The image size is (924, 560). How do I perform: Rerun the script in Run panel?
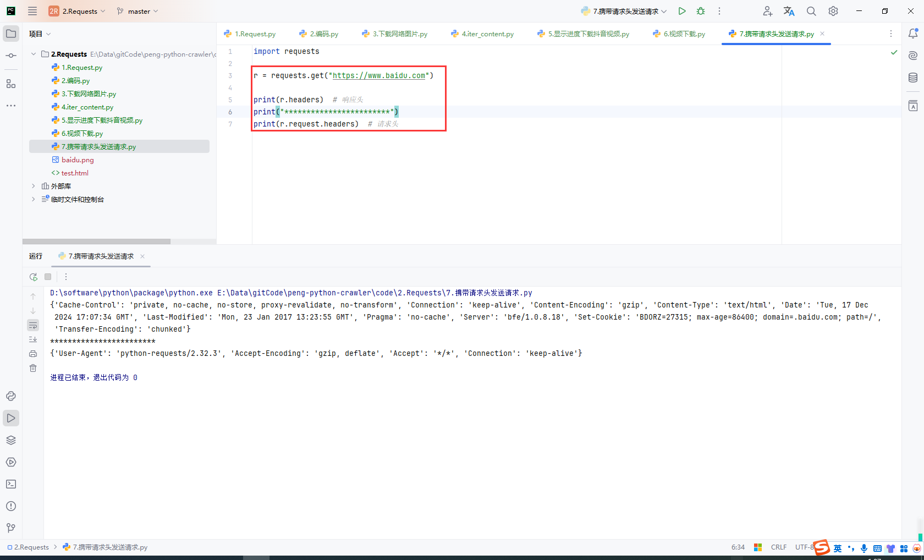(33, 277)
